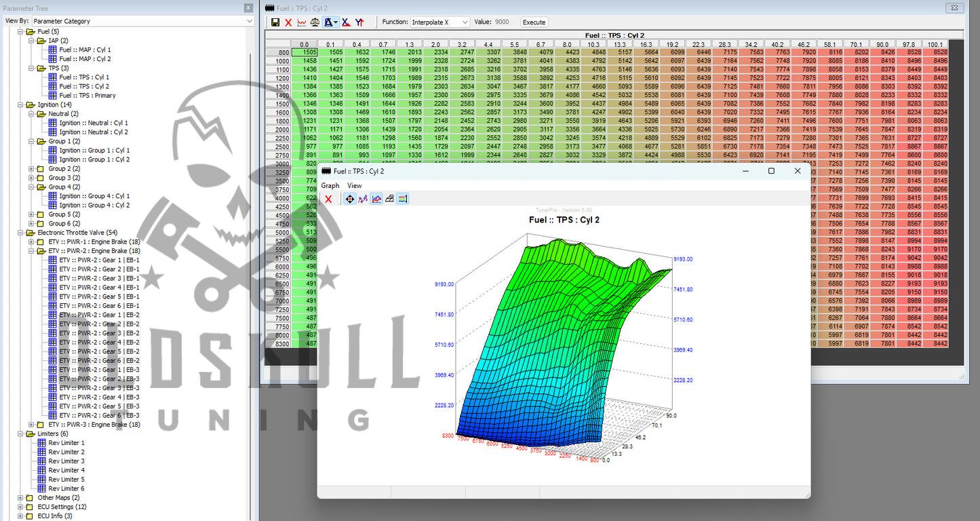Click the balance scales compare icon
This screenshot has width=980, height=521.
pyautogui.click(x=314, y=22)
